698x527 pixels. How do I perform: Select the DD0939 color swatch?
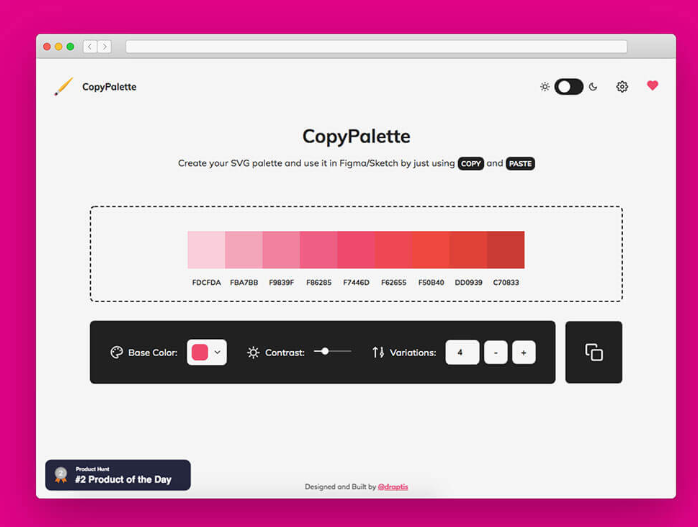tap(468, 250)
